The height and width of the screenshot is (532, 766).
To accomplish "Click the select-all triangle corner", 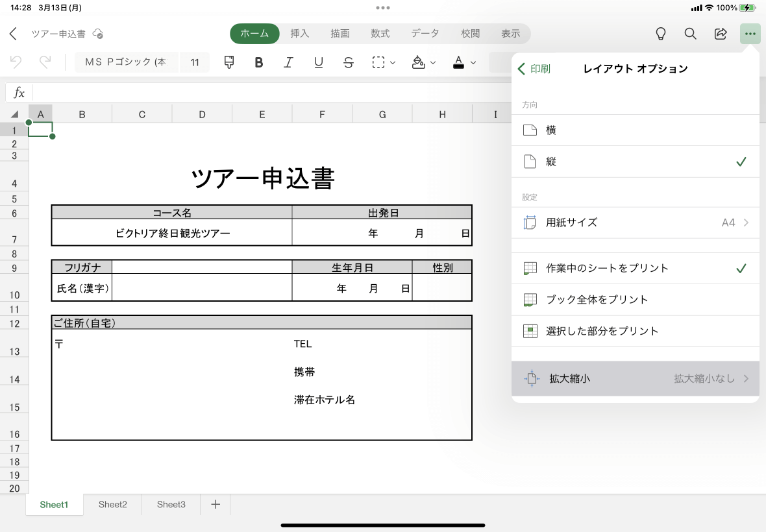I will click(15, 114).
